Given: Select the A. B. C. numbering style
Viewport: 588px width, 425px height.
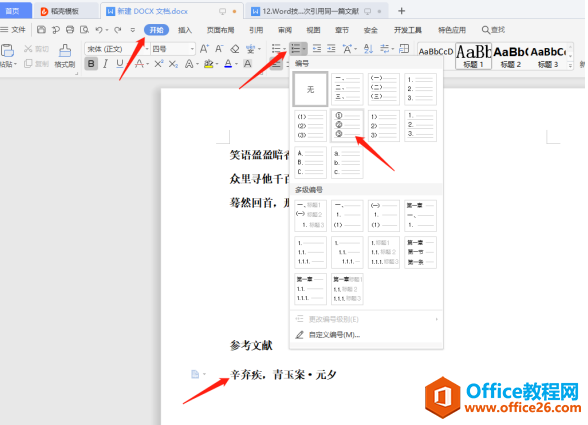Looking at the screenshot, I should [310, 162].
